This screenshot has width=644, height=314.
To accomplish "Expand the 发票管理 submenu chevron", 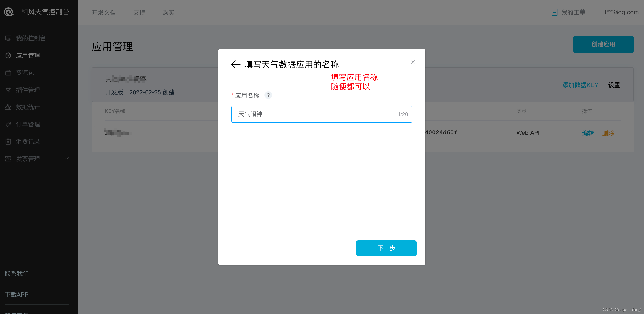I will tap(67, 159).
